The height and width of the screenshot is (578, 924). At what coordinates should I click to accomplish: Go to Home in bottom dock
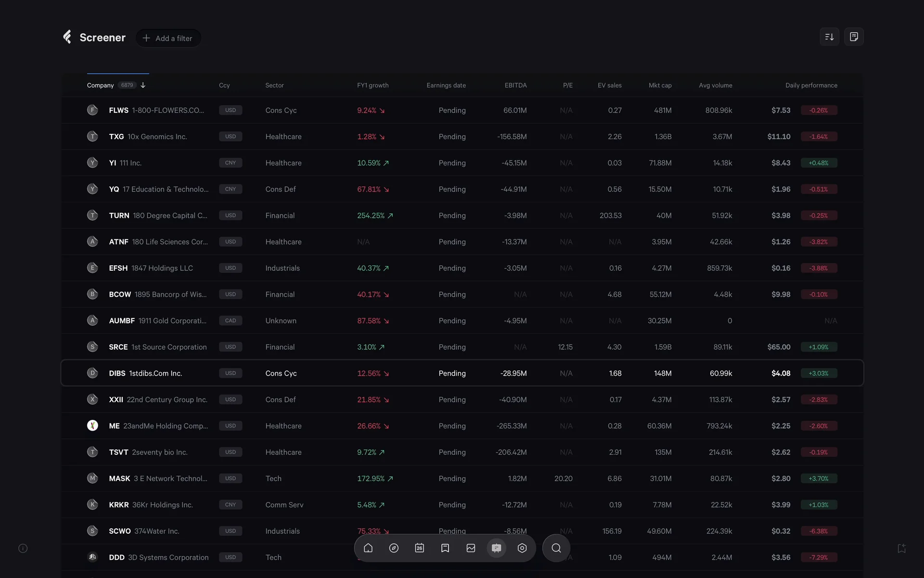tap(368, 548)
